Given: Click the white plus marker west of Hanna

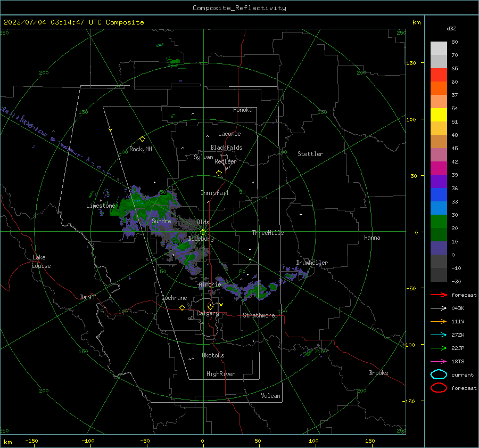Looking at the screenshot, I should coord(301,214).
